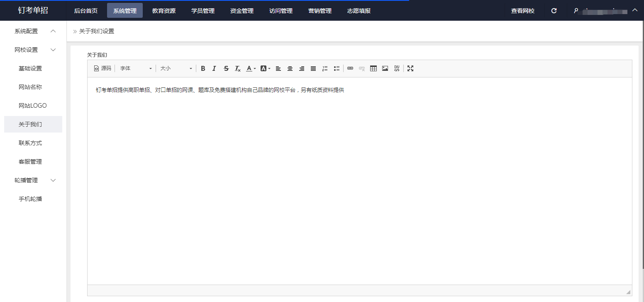Screen dimensions: 644x302
Task: Open the background color picker
Action: (265, 68)
